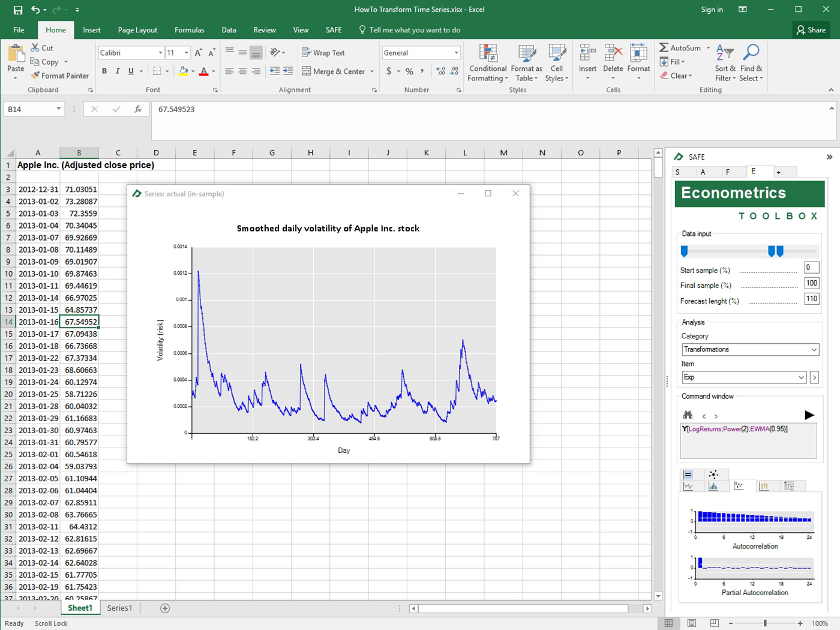
Task: Toggle Underline formatting
Action: (x=131, y=71)
